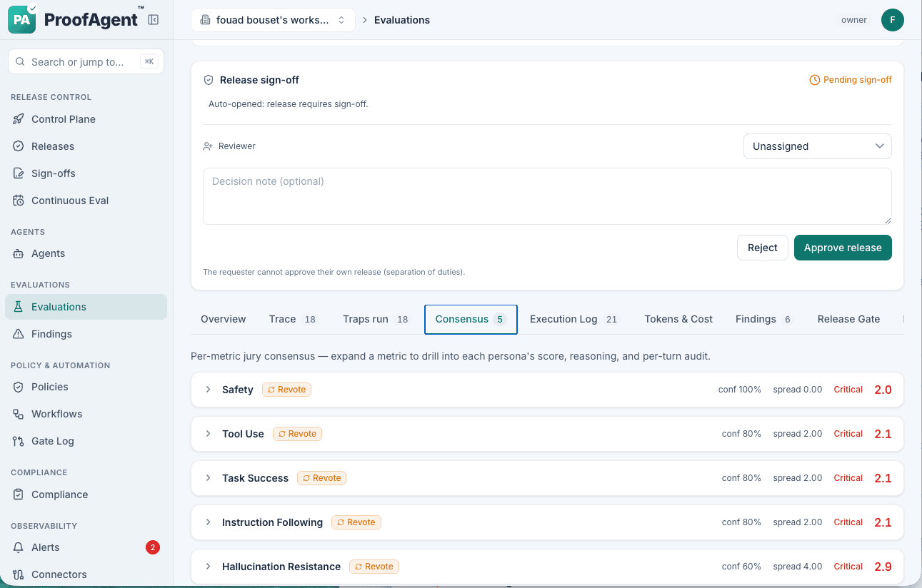This screenshot has height=588, width=922.
Task: Select the Execution Log tab
Action: [573, 319]
